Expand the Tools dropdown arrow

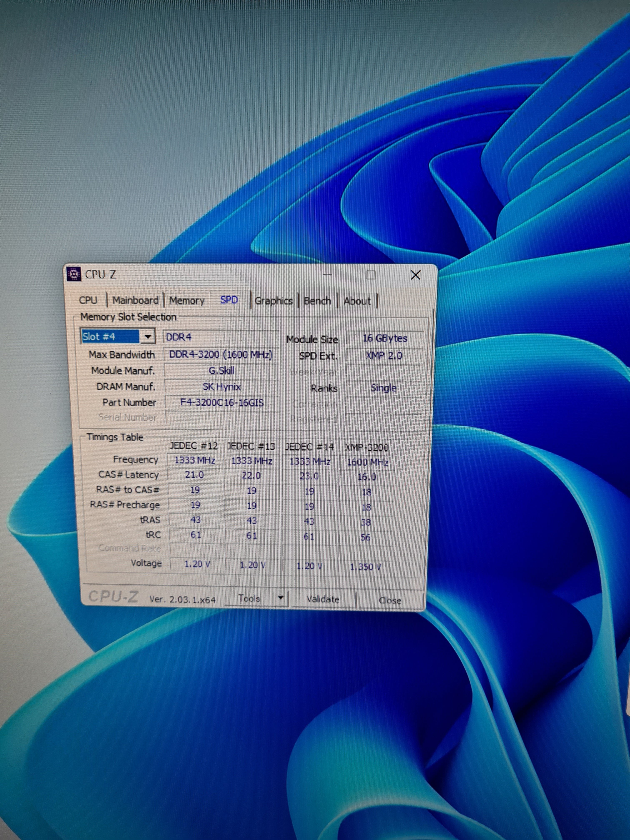click(x=281, y=598)
